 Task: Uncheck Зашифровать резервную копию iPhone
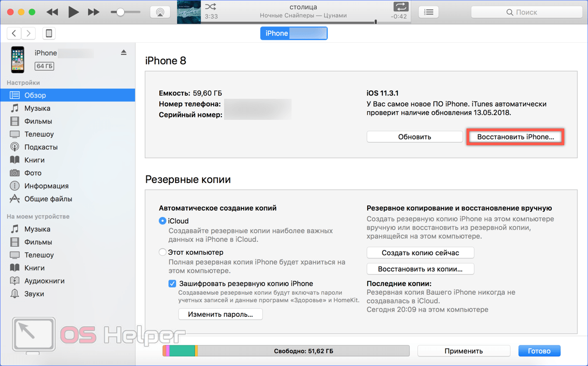click(x=172, y=283)
